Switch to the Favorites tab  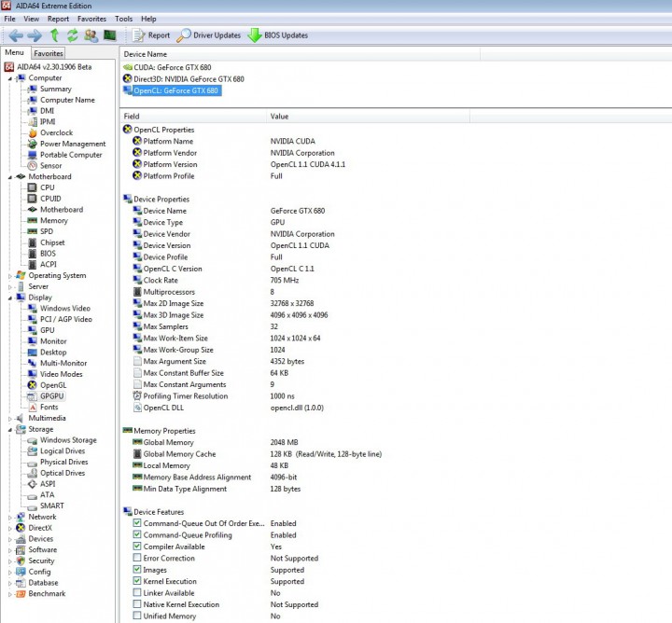coord(49,53)
